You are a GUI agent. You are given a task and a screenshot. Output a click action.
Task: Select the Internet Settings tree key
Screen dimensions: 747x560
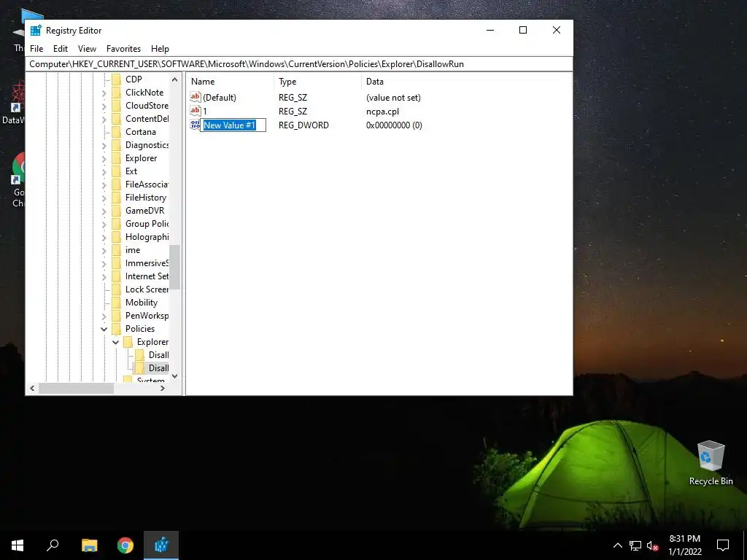tap(147, 276)
